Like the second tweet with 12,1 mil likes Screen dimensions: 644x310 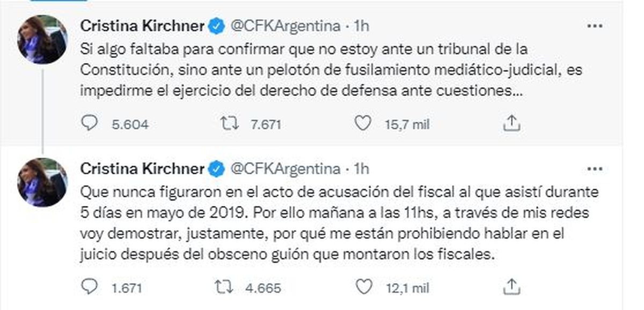click(363, 287)
